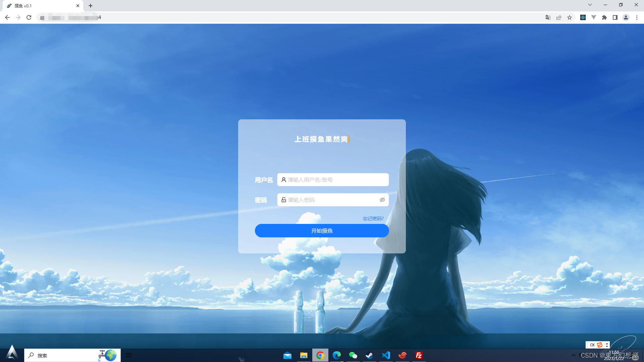Image resolution: width=644 pixels, height=362 pixels.
Task: Click the share page icon
Action: pyautogui.click(x=559, y=17)
